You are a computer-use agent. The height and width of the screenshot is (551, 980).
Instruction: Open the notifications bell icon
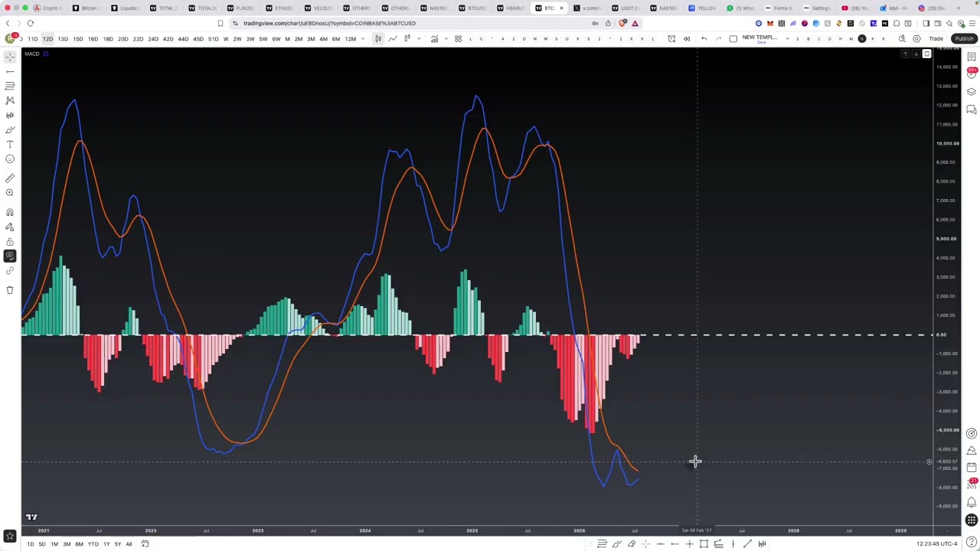pyautogui.click(x=971, y=502)
